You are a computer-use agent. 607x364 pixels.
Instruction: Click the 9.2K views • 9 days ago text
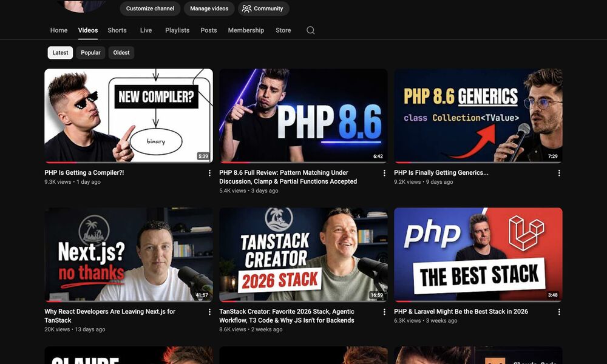pos(424,182)
